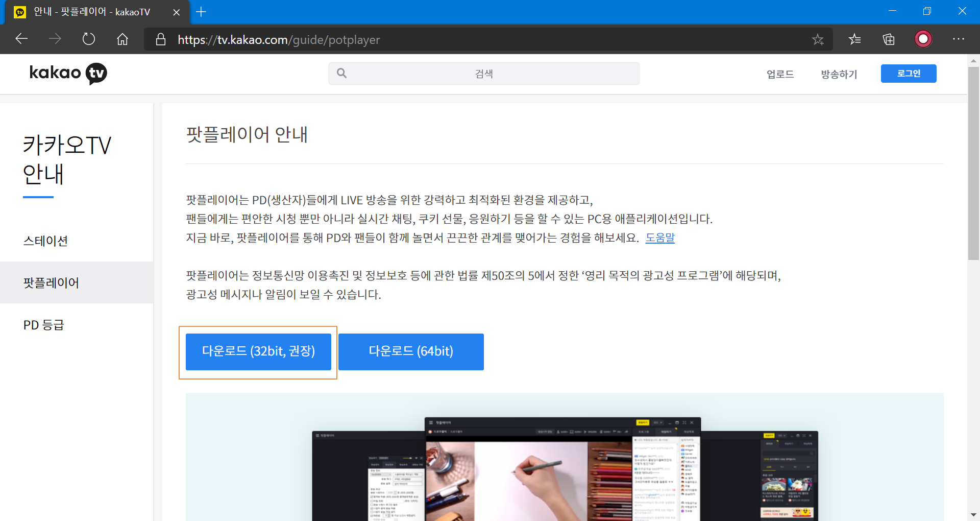Download the 32bit recommended PotPlayer

pos(258,352)
